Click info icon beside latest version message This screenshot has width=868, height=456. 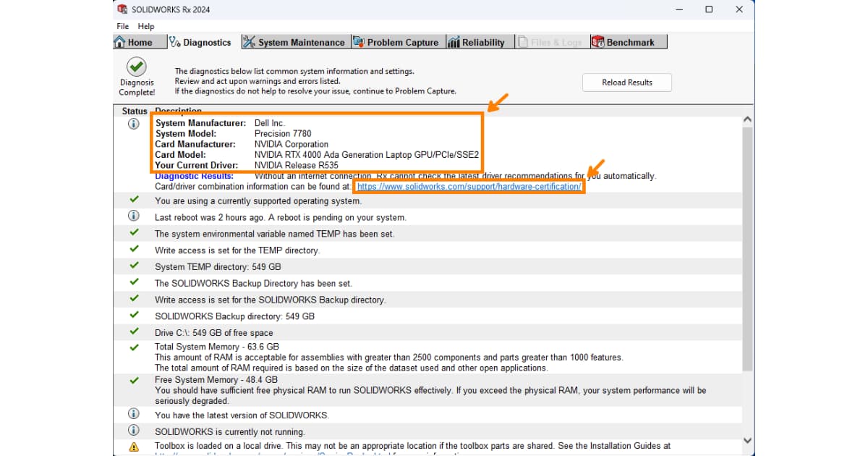[x=134, y=414]
